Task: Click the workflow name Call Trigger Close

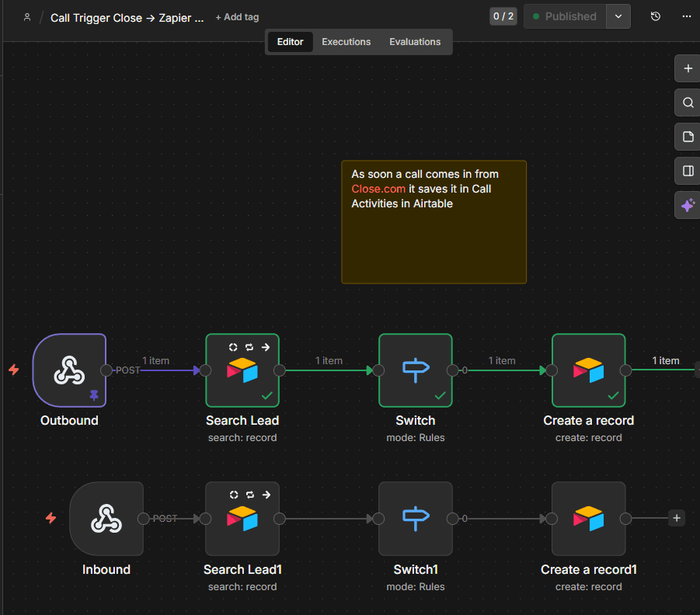Action: coord(127,18)
